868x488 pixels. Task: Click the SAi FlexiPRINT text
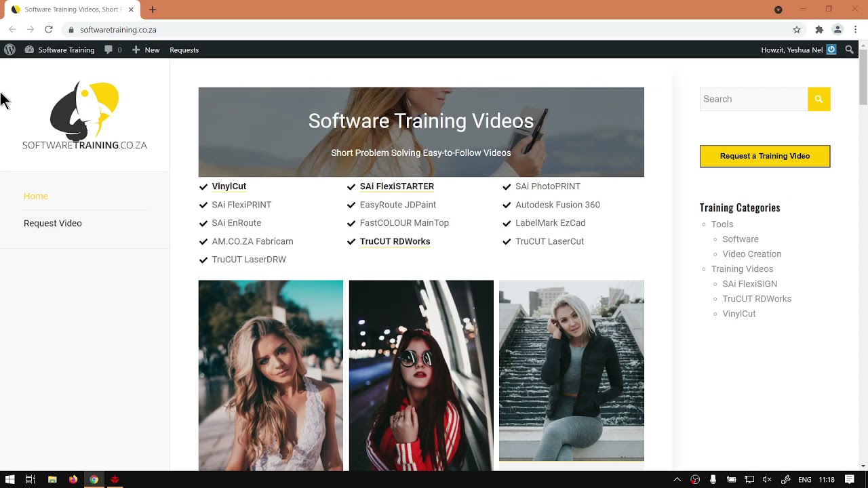241,205
